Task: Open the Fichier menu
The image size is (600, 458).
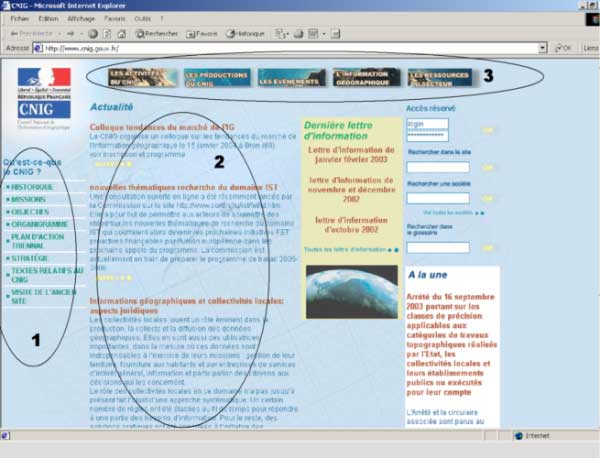Action: click(x=20, y=18)
